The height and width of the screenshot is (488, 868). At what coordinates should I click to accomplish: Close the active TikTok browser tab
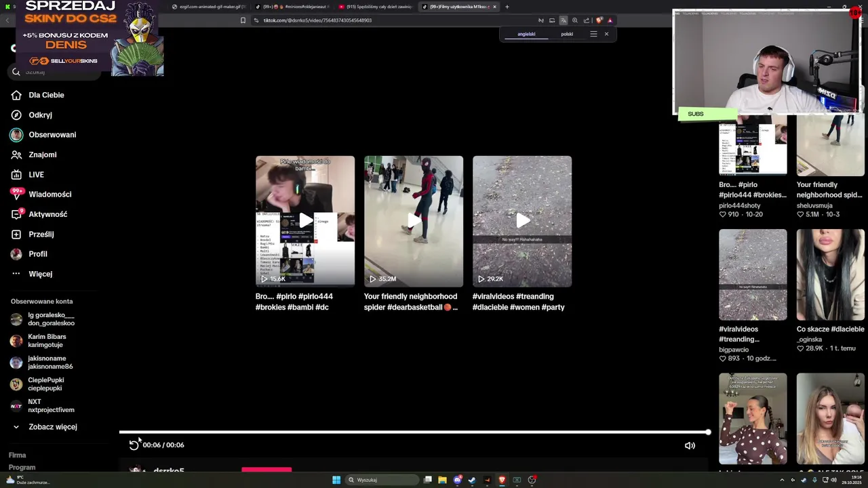click(x=494, y=7)
